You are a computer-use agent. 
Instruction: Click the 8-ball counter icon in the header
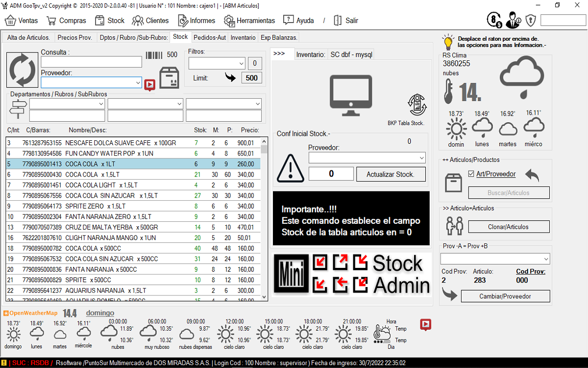click(x=494, y=20)
